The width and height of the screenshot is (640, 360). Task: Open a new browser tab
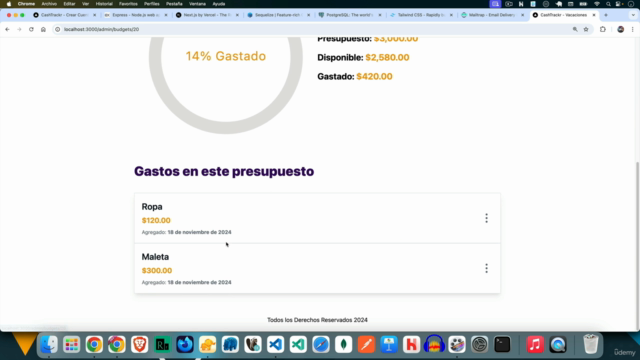(606, 15)
